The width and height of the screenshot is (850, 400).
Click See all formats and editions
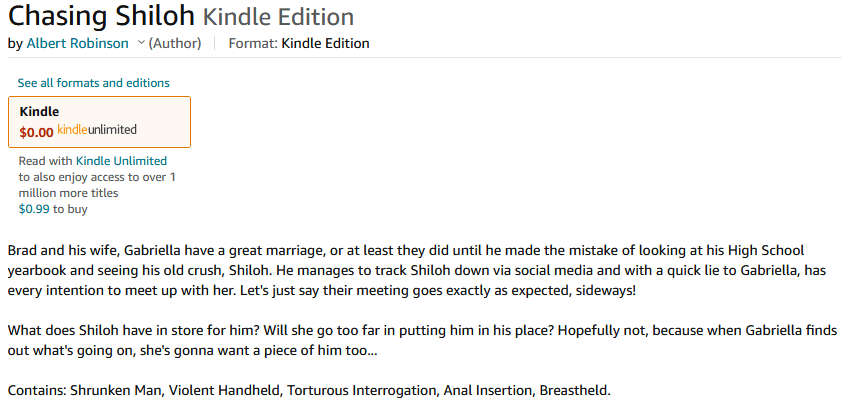93,83
